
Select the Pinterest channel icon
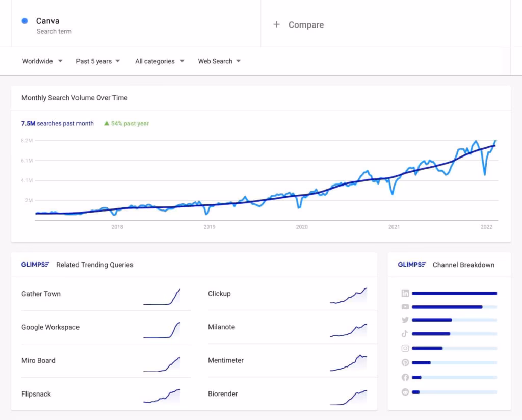pyautogui.click(x=405, y=362)
